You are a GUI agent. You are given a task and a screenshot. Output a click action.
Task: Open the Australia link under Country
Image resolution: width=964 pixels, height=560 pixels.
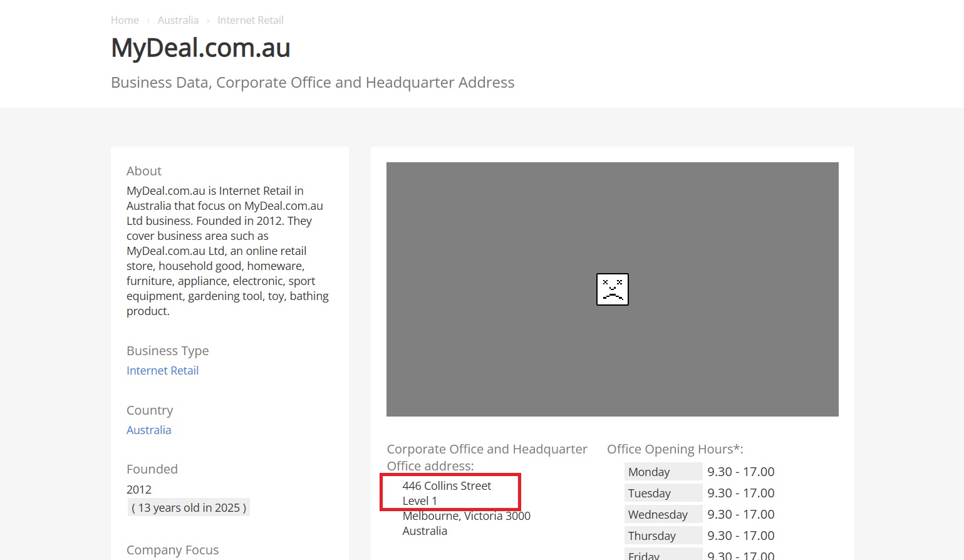pos(148,430)
